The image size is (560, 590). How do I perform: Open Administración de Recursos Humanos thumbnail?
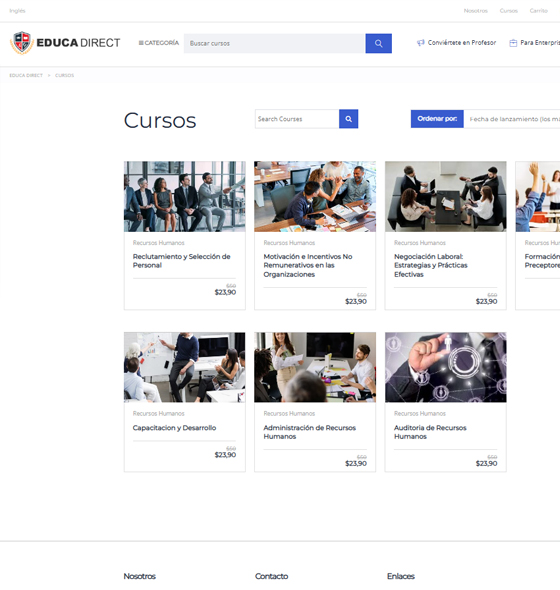coord(315,367)
